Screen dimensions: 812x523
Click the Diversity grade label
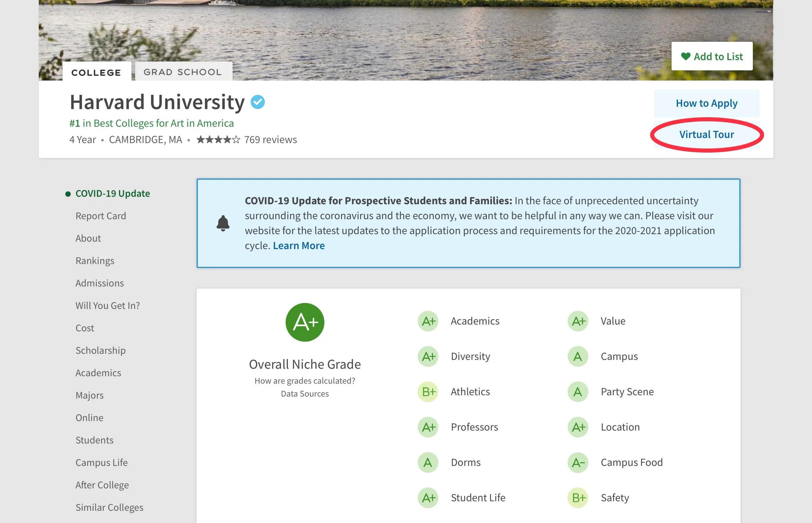(471, 356)
